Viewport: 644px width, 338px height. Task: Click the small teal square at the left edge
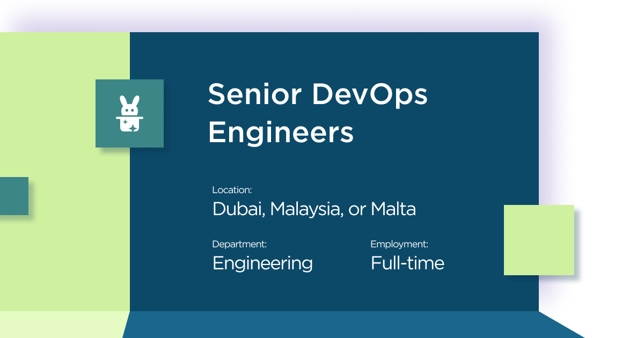point(14,196)
